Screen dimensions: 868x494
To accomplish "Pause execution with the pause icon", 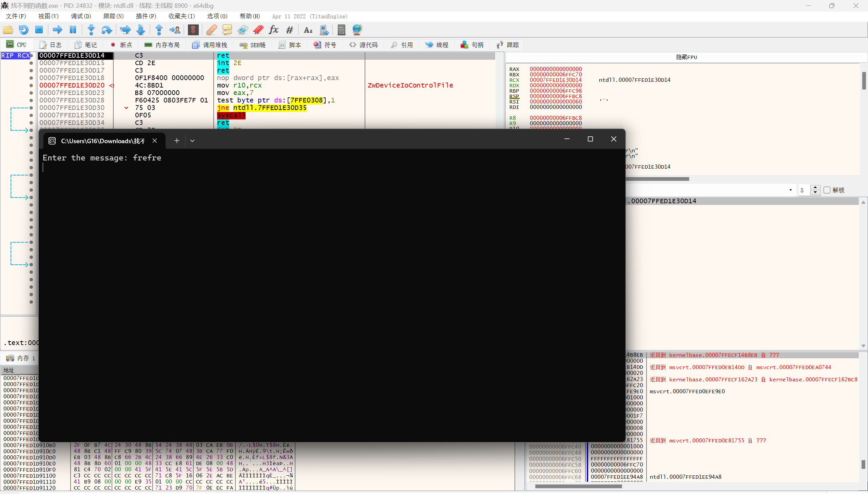I will tap(73, 30).
